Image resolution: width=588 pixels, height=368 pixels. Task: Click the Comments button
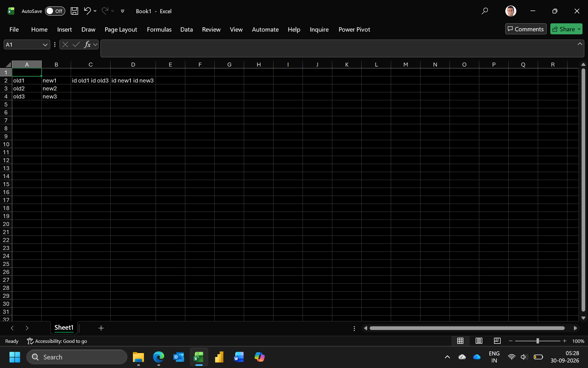point(526,29)
